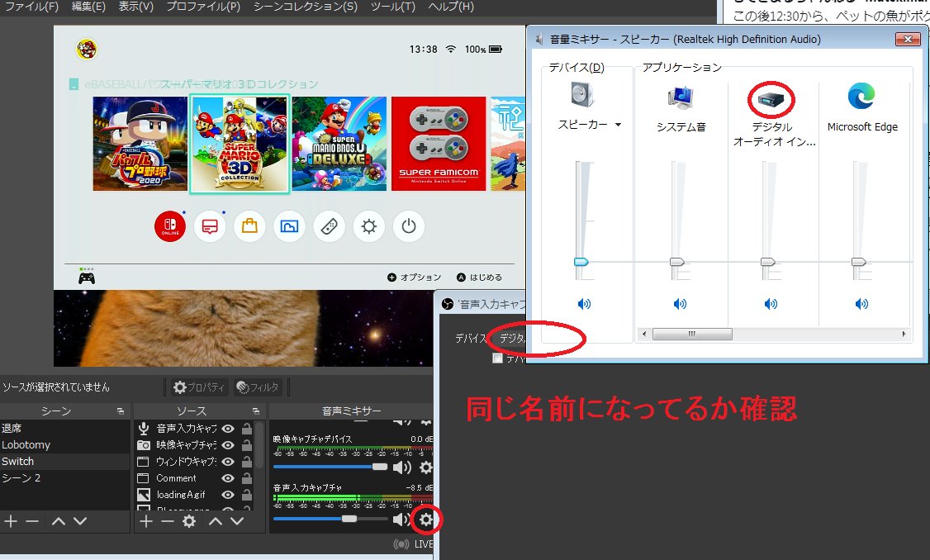Mute システム音 in the volume mixer

click(680, 304)
